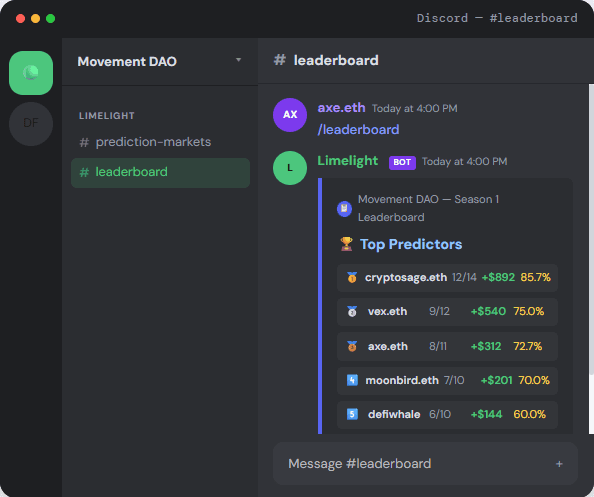Screen dimensions: 594x497
Task: Click the Limelight bot username
Action: click(347, 161)
